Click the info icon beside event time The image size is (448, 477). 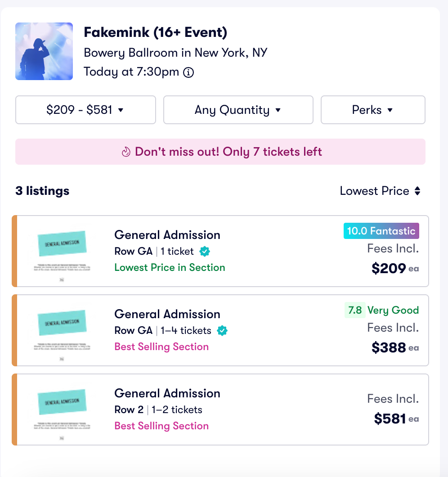pos(188,72)
